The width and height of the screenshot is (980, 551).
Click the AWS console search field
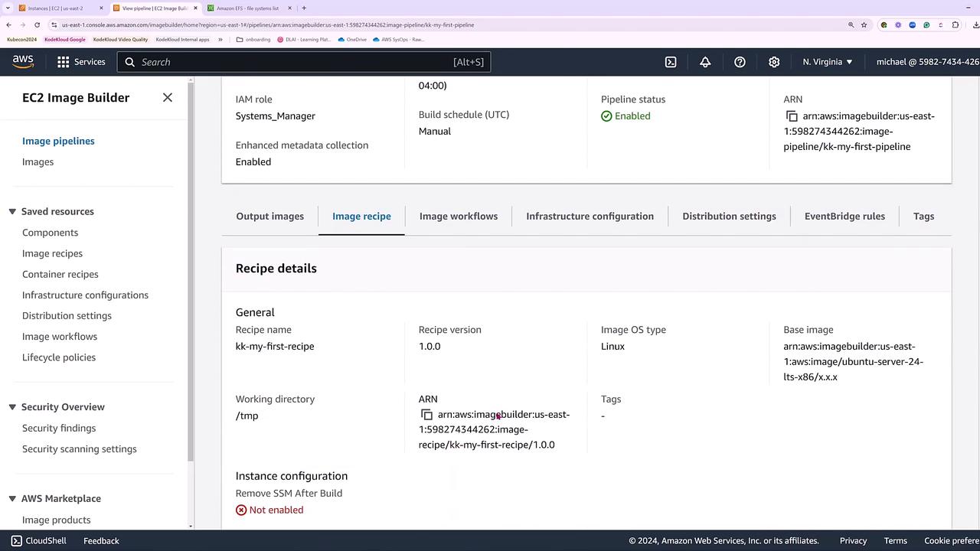(304, 62)
